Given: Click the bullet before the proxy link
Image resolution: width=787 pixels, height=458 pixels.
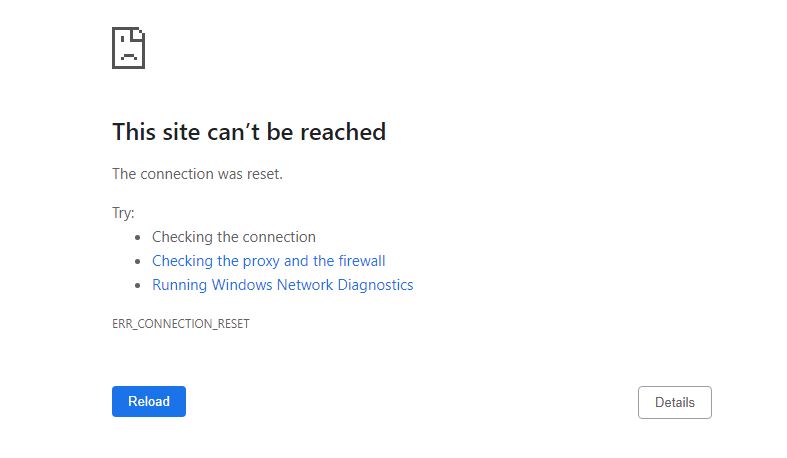Looking at the screenshot, I should [x=138, y=261].
